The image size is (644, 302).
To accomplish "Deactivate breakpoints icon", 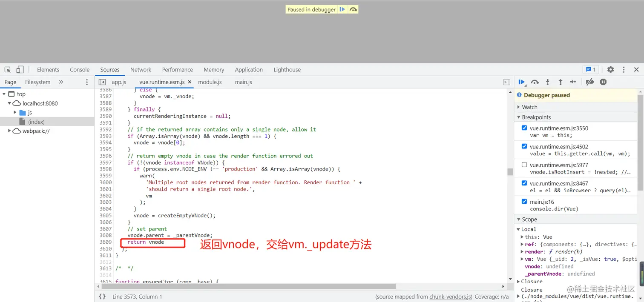I will point(590,82).
